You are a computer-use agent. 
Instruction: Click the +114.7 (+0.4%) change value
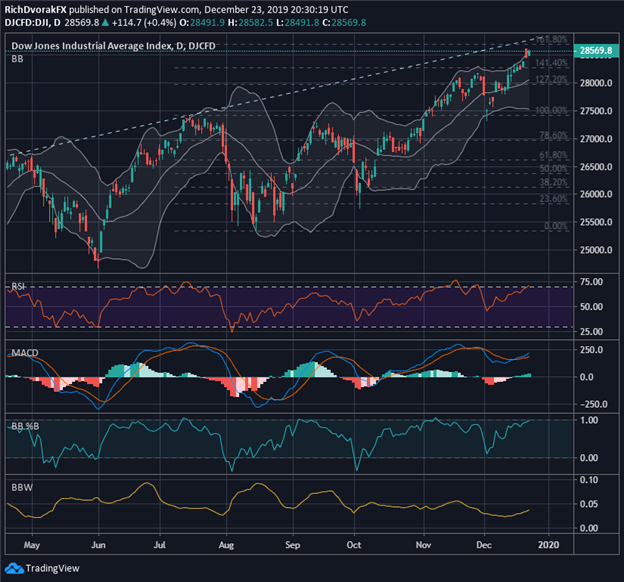(x=144, y=23)
